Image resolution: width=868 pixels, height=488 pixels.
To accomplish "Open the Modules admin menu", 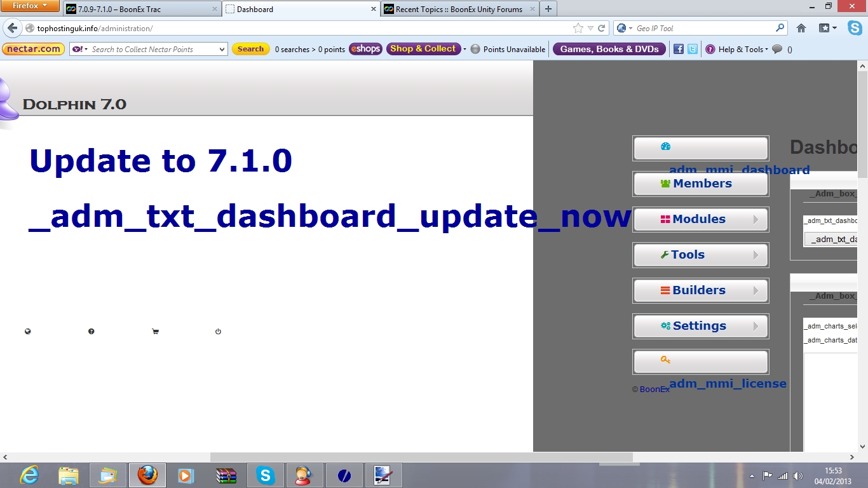I will (700, 219).
